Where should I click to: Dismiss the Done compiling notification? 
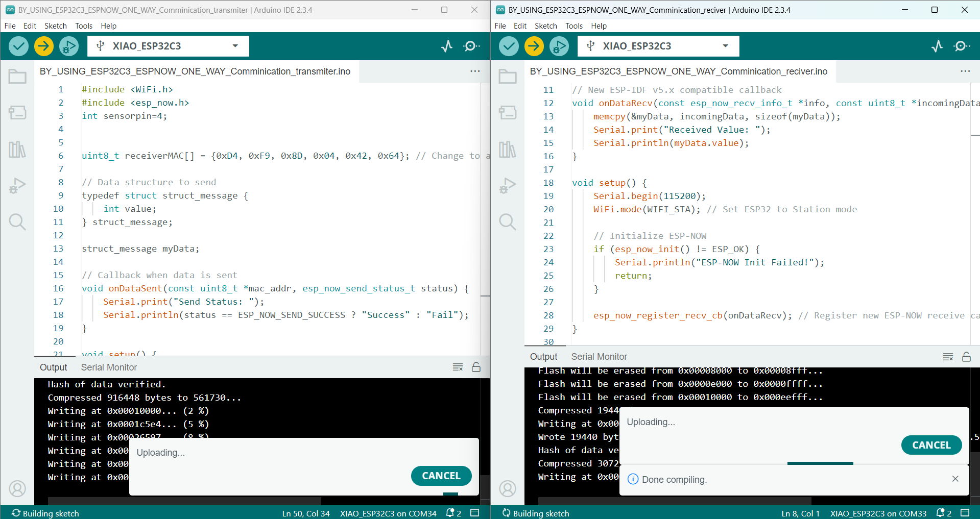click(x=955, y=479)
